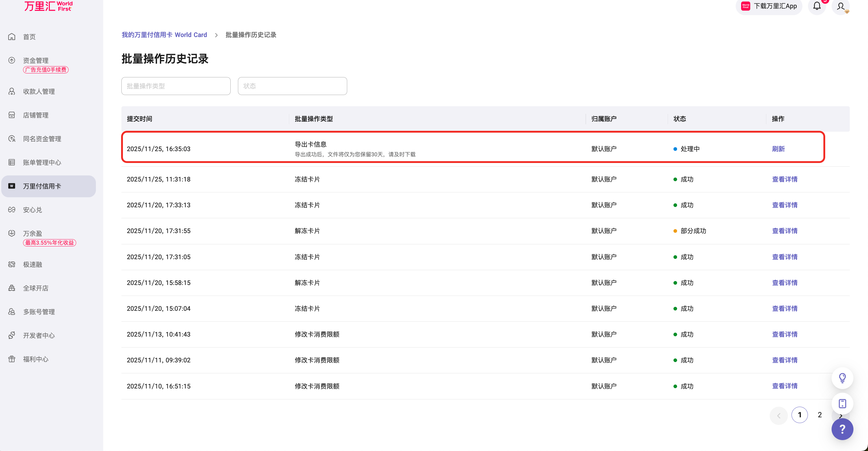Click 刷新 for the 导出卡信息 record

tap(778, 149)
